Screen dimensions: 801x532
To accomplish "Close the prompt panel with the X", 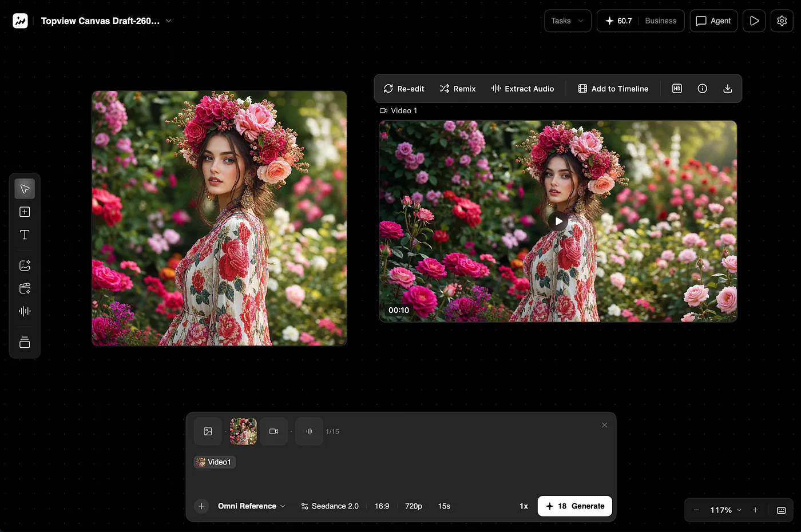I will point(604,425).
